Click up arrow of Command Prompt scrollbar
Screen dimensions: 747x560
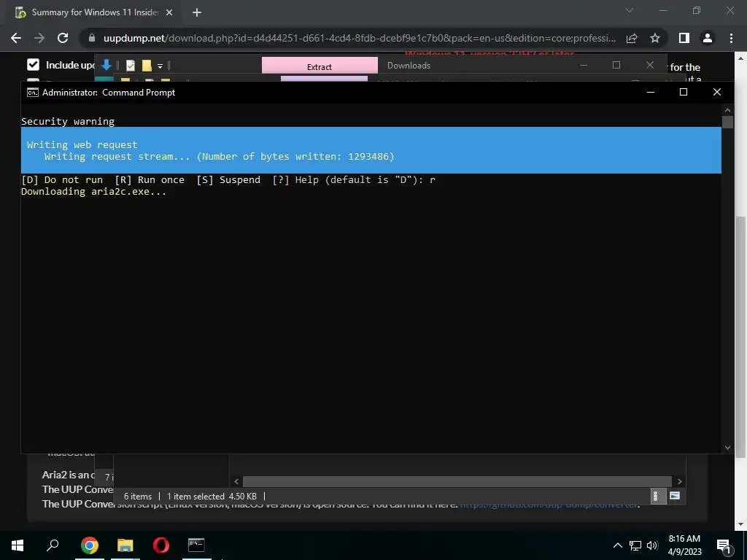click(727, 110)
